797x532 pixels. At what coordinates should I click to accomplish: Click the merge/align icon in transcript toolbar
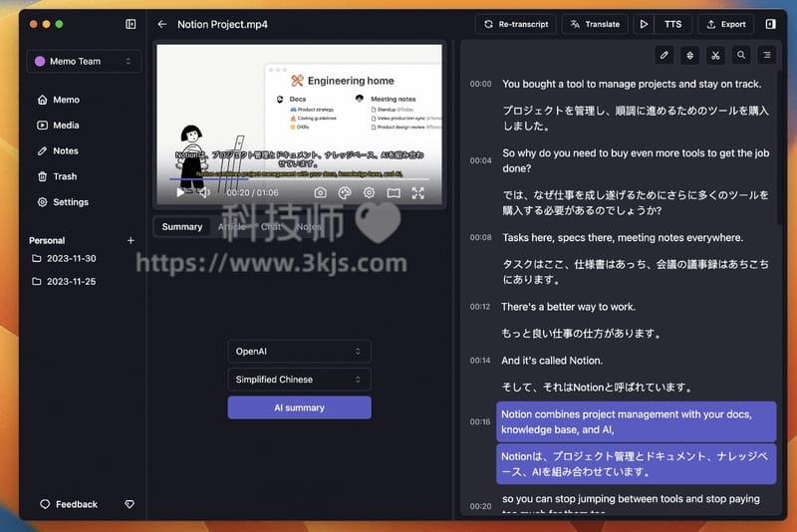(689, 55)
